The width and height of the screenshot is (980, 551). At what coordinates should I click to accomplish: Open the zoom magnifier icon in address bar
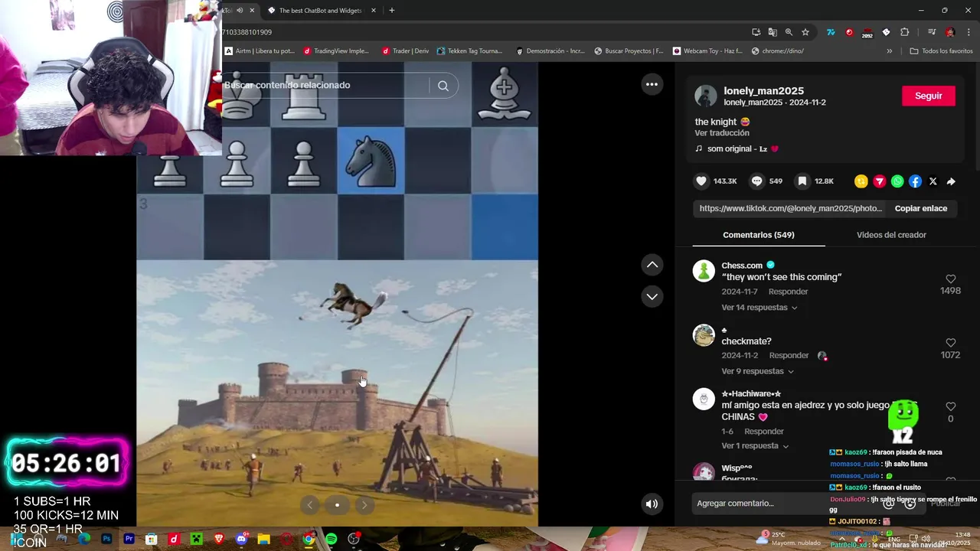789,32
